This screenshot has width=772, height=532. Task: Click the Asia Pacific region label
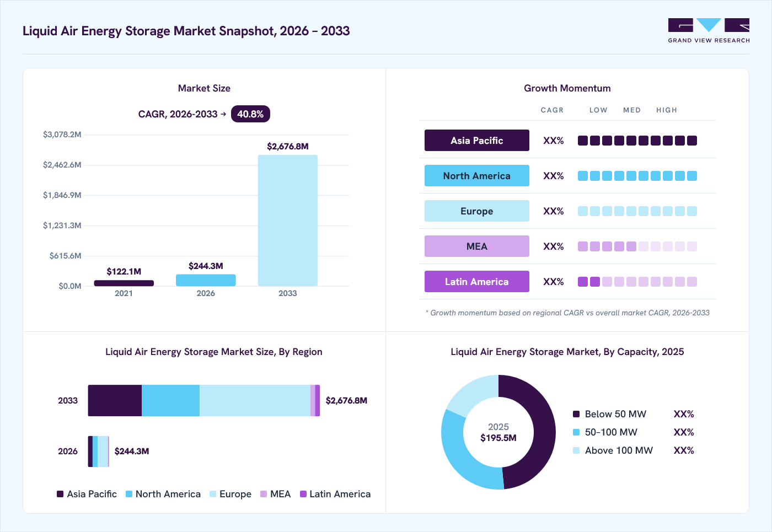click(477, 141)
